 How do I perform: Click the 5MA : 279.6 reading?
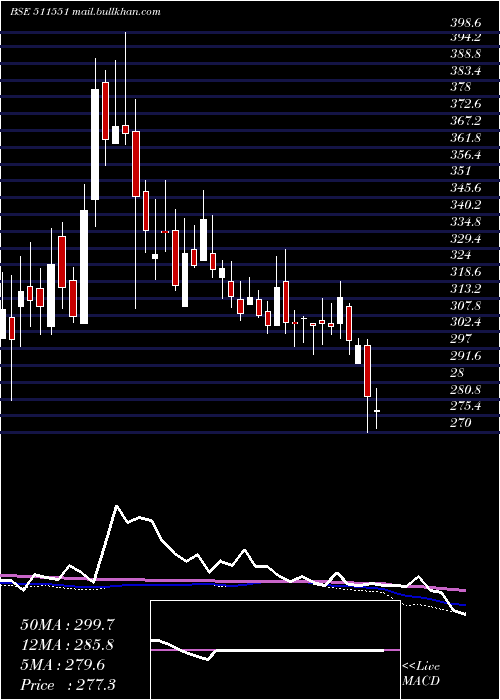63,665
